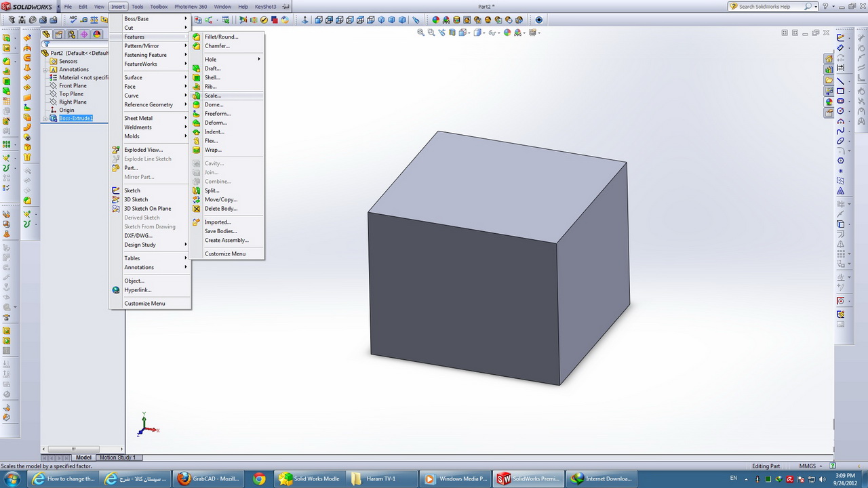This screenshot has height=488, width=868.
Task: Open the Chamfer command
Action: (x=217, y=45)
